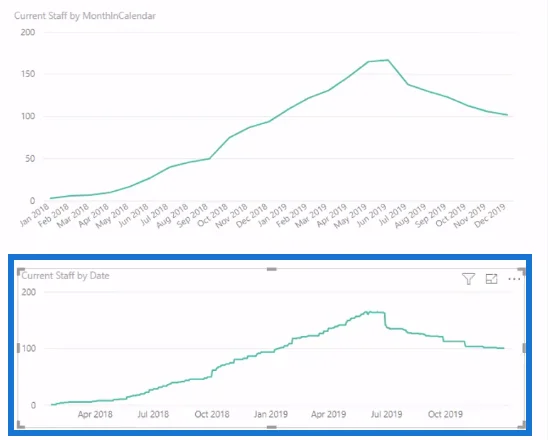The height and width of the screenshot is (440, 548).
Task: Click the bottom-center edge handle of selected chart
Action: click(x=272, y=427)
